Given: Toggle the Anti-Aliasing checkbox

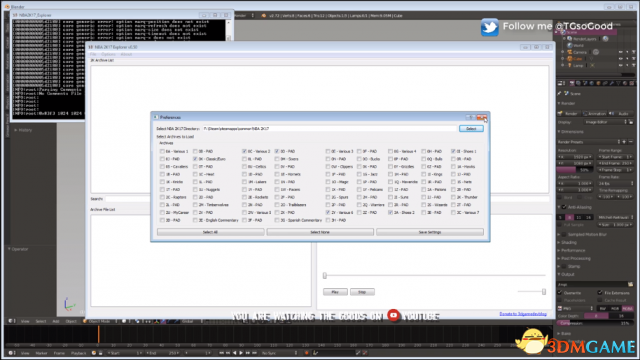Looking at the screenshot, I should [564, 207].
